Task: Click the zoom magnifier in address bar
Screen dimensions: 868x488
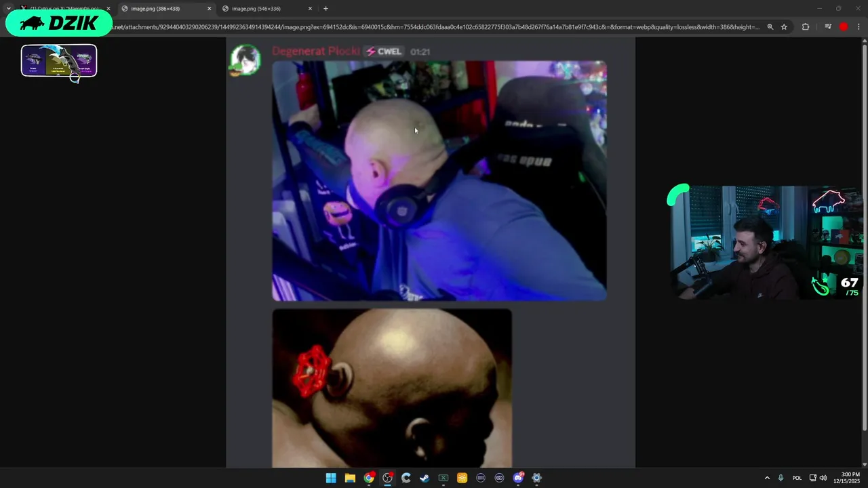Action: click(x=770, y=27)
